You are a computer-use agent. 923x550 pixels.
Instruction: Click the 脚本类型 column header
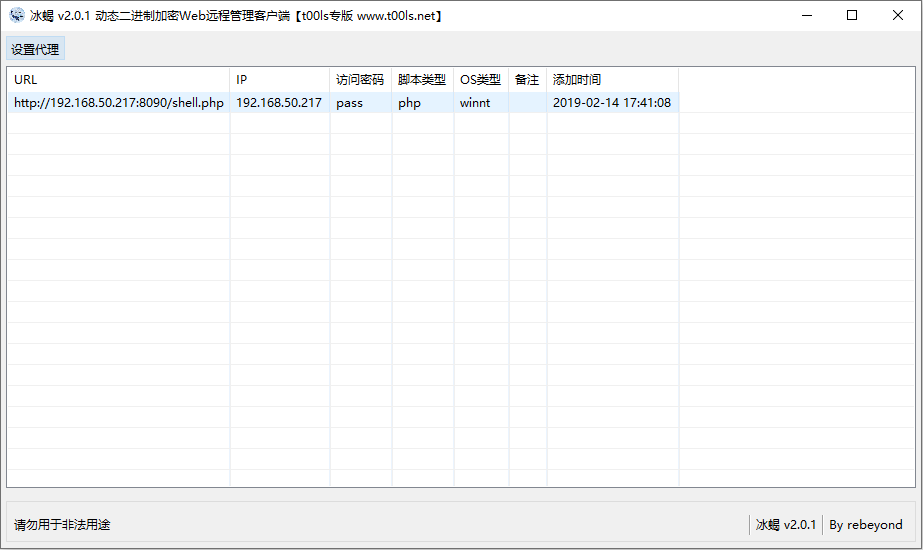tap(422, 80)
